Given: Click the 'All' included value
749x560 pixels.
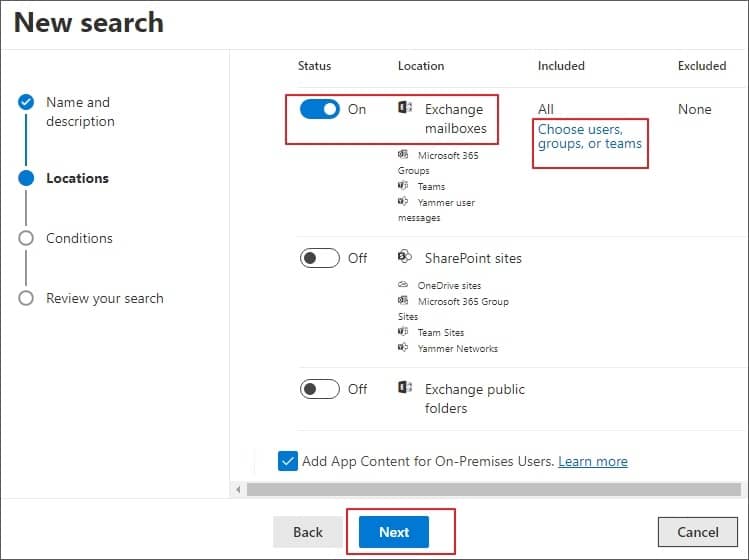Looking at the screenshot, I should [546, 109].
